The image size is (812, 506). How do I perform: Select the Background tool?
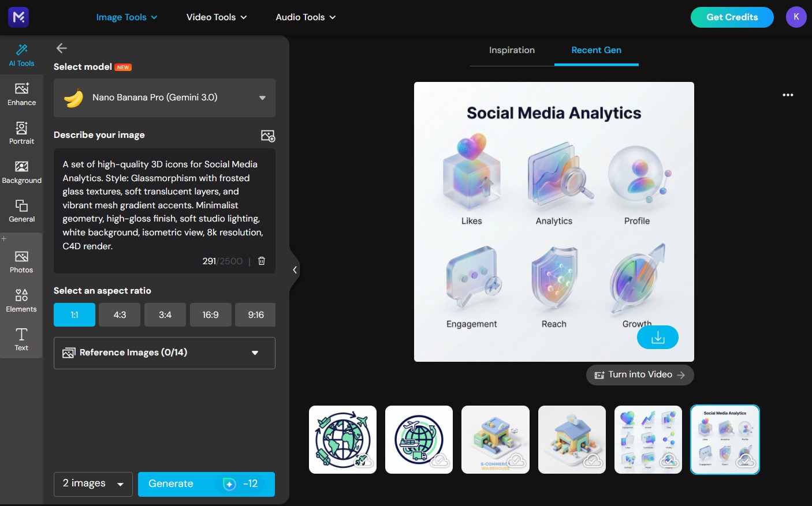[x=21, y=171]
